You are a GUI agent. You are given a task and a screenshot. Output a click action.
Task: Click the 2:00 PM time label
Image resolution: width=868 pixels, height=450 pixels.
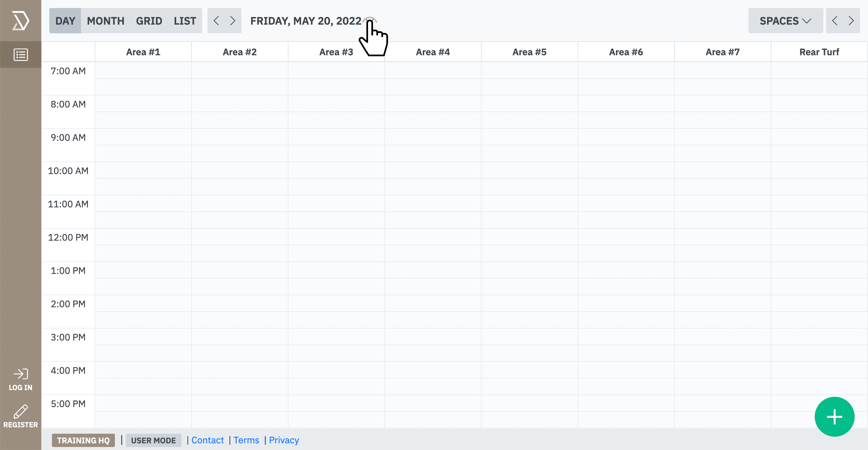[68, 304]
